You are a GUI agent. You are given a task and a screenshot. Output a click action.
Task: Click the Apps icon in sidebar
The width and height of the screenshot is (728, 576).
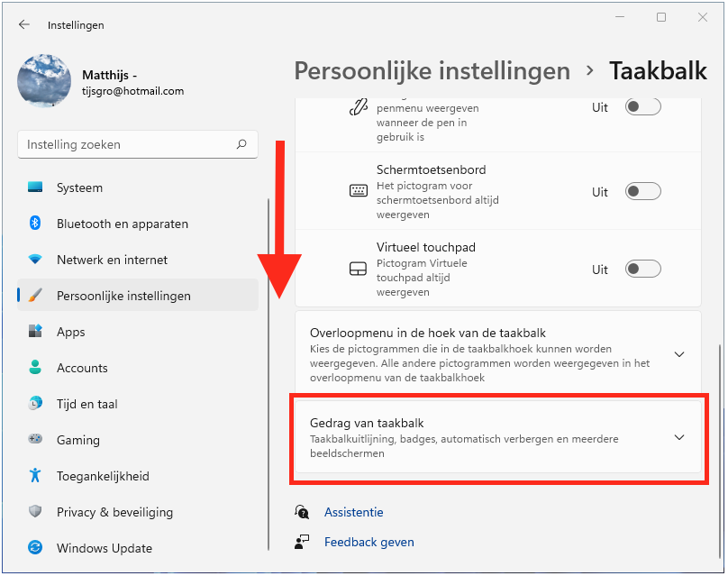click(35, 332)
